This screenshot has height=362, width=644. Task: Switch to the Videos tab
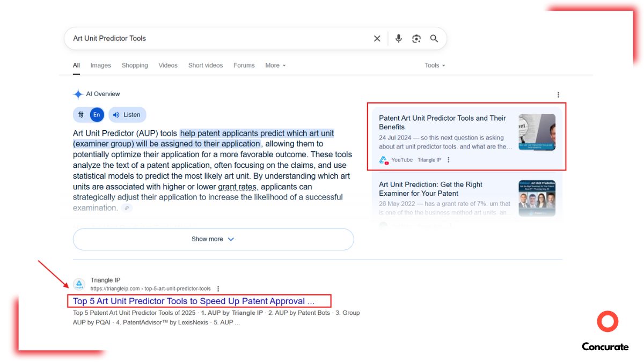[x=168, y=65]
